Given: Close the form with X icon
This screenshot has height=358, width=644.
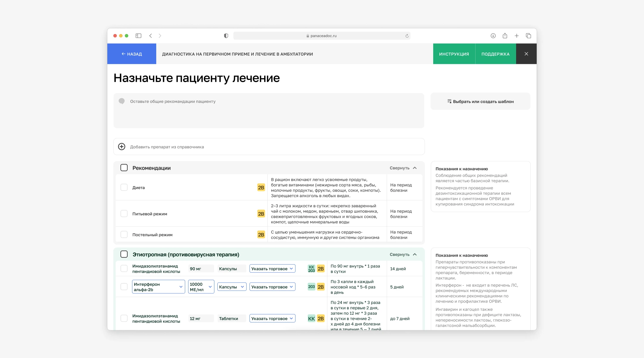Looking at the screenshot, I should click(526, 54).
